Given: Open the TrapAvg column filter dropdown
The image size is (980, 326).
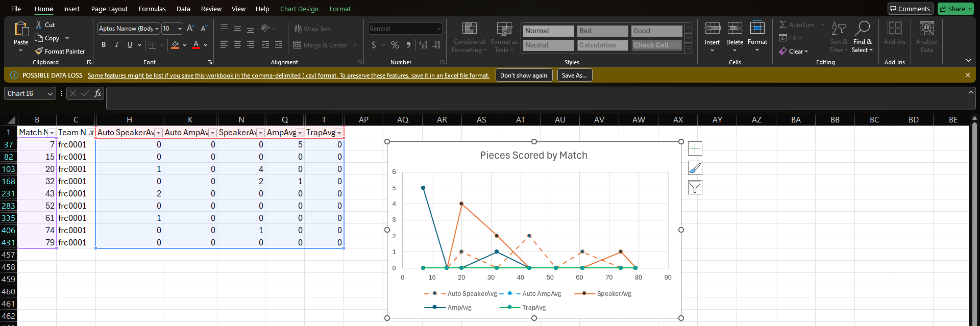Looking at the screenshot, I should click(339, 133).
